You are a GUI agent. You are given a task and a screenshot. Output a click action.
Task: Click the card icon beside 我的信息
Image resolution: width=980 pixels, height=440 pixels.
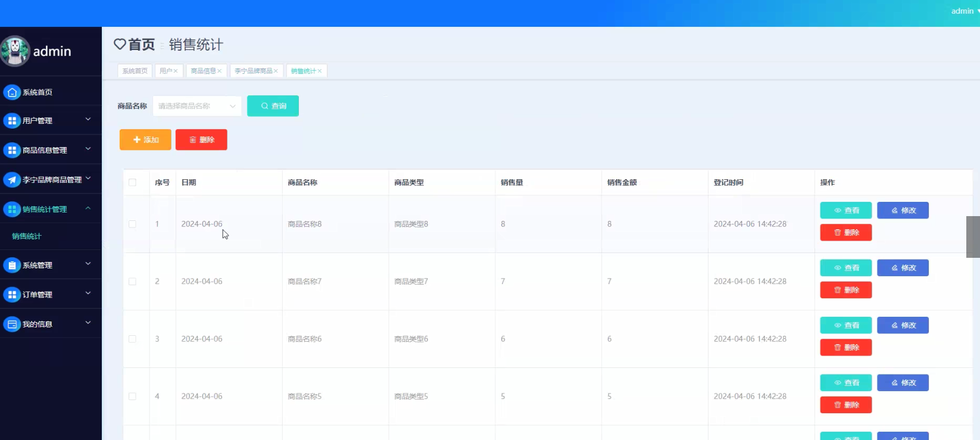click(12, 324)
